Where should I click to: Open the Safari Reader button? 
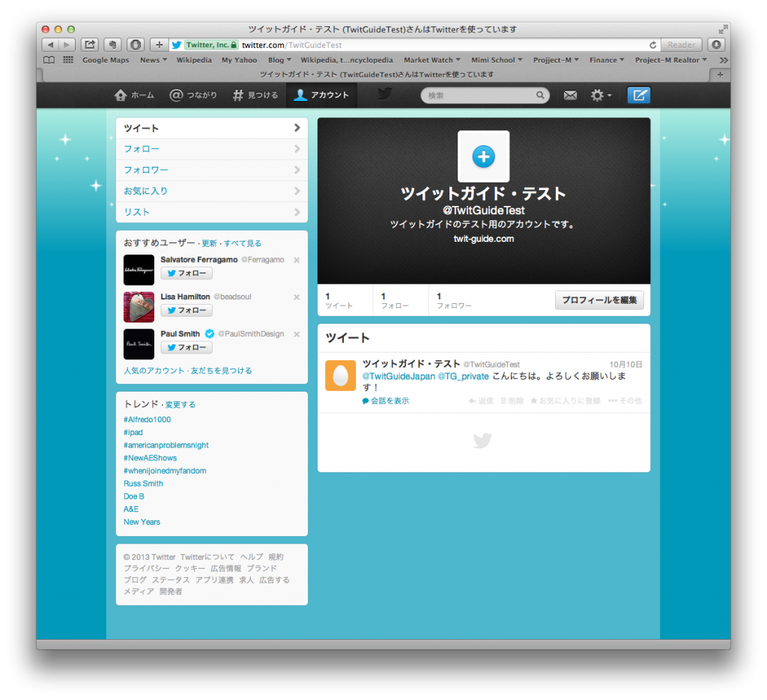(x=682, y=45)
